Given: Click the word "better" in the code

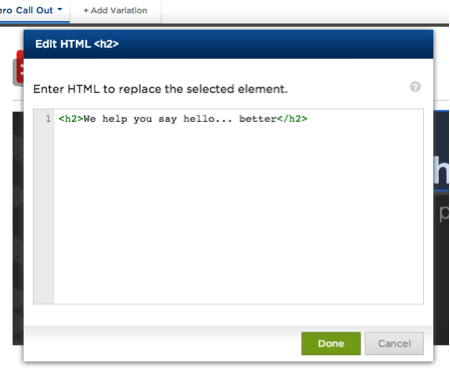Looking at the screenshot, I should tap(258, 119).
